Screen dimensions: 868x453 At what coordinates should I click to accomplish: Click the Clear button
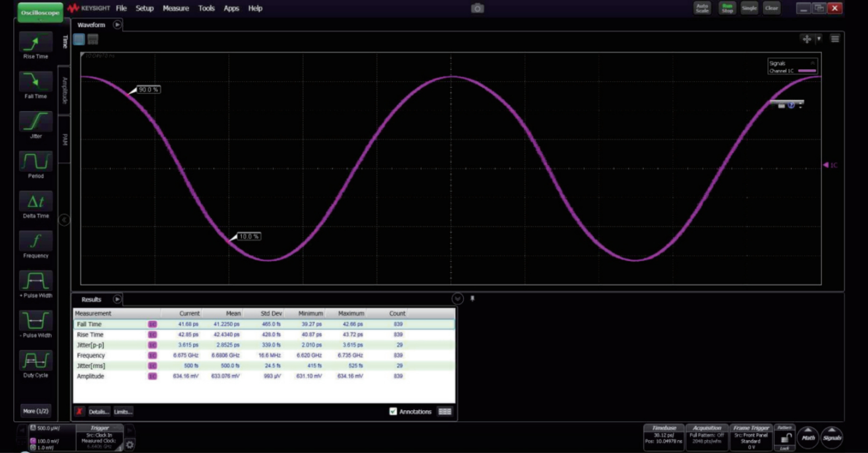coord(771,8)
